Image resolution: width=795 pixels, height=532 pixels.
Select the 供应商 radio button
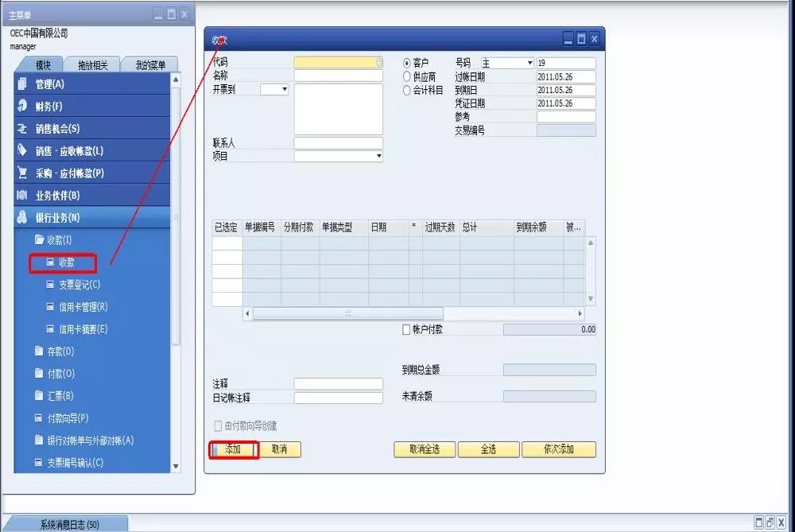pyautogui.click(x=405, y=77)
